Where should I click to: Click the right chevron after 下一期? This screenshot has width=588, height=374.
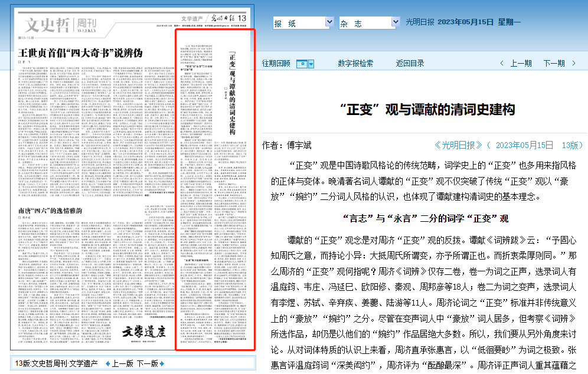573,64
